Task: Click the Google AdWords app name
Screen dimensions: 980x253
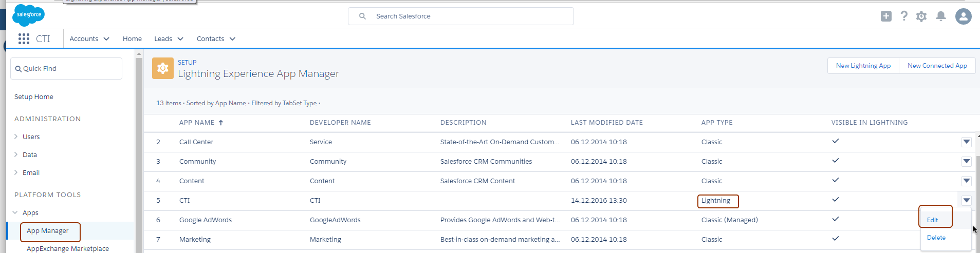Action: [x=205, y=220]
